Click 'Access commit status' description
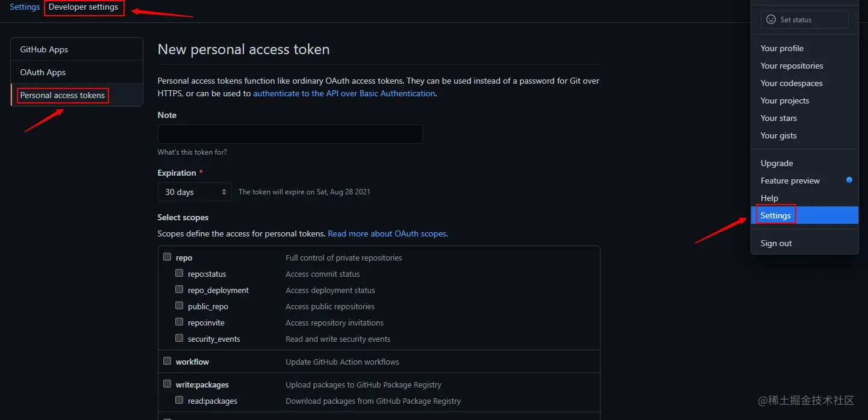This screenshot has height=420, width=868. click(323, 274)
